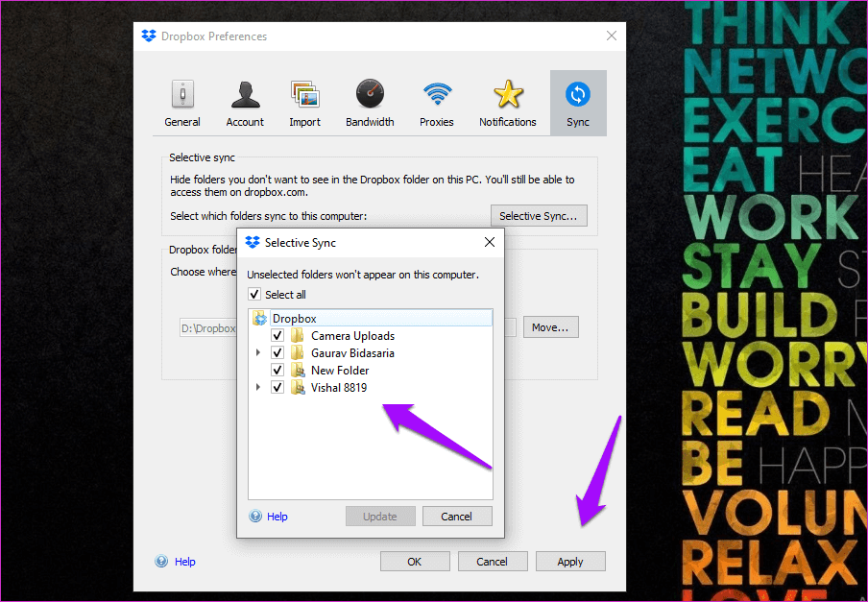Click the Update button in Selective Sync
Image resolution: width=868 pixels, height=602 pixels.
pos(380,517)
